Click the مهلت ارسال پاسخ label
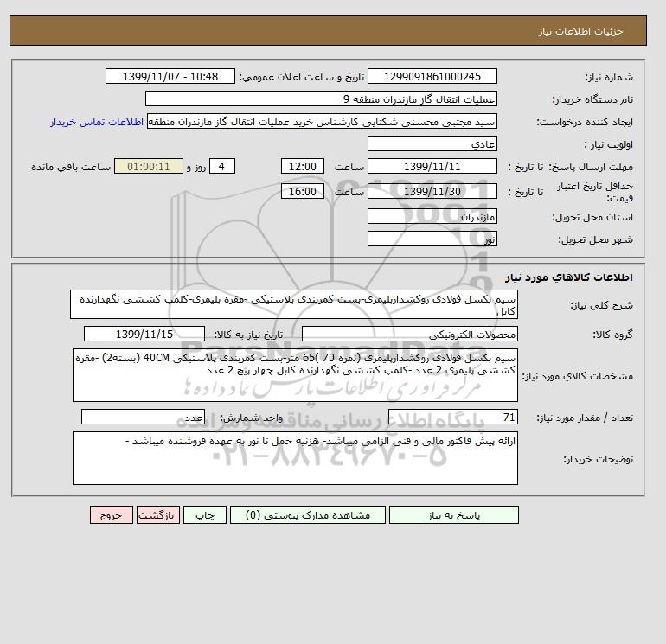 coord(592,167)
